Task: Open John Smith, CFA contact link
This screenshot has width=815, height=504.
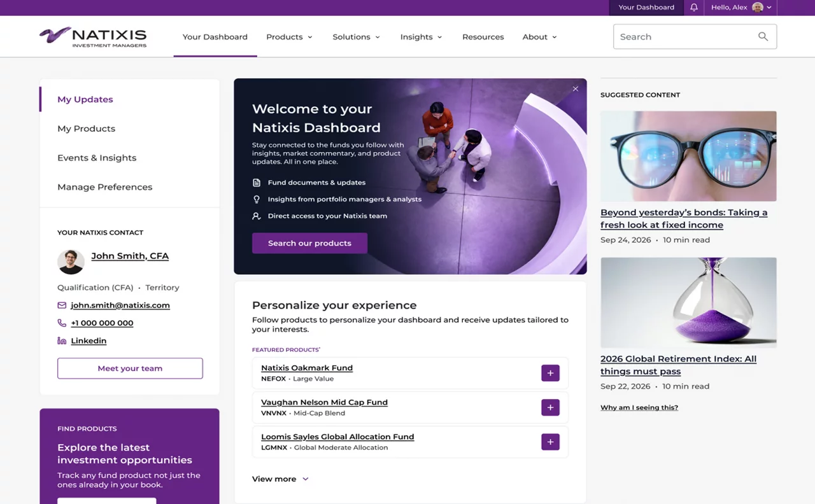Action: [x=130, y=256]
